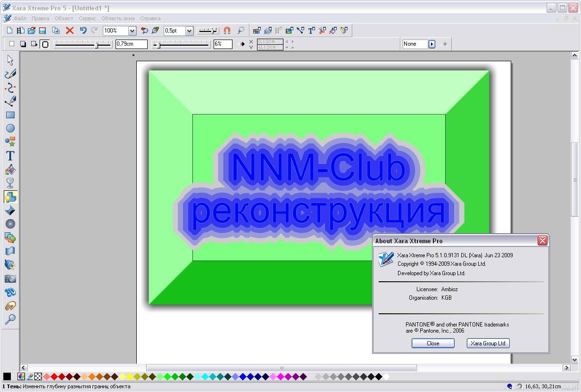Toggle magnetic snap with the magnet icon
The width and height of the screenshot is (581, 392).
(x=227, y=31)
